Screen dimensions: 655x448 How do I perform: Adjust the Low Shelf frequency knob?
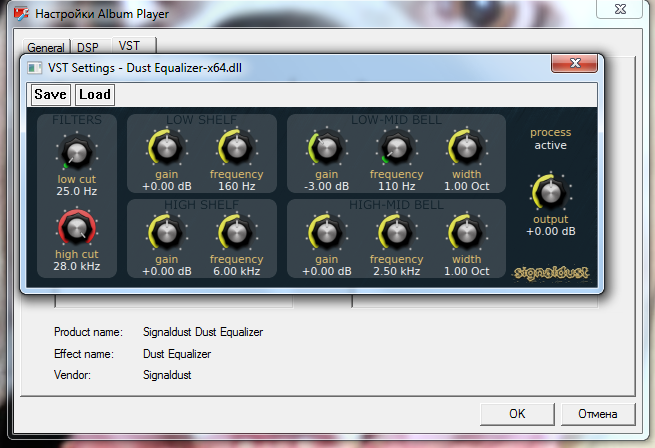pos(237,148)
